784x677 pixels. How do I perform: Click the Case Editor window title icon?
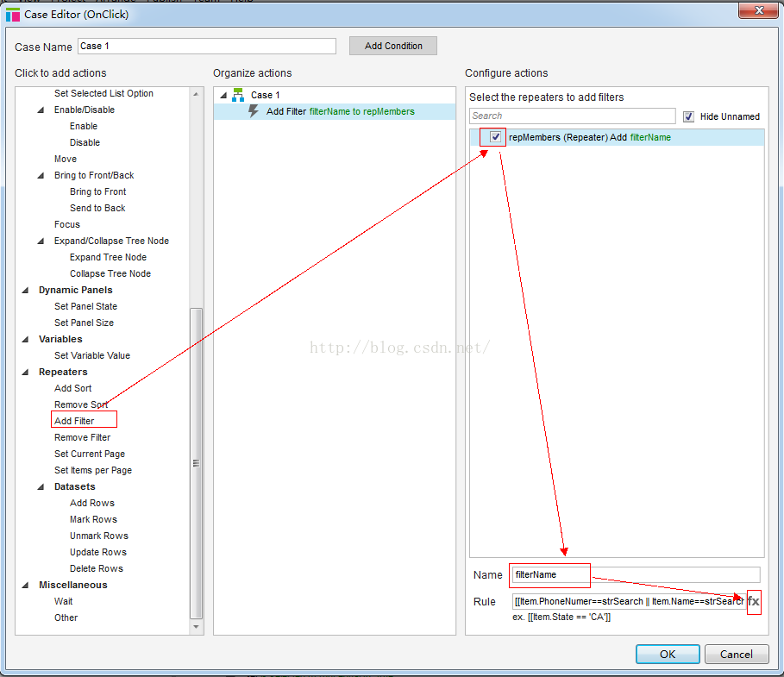[x=13, y=15]
